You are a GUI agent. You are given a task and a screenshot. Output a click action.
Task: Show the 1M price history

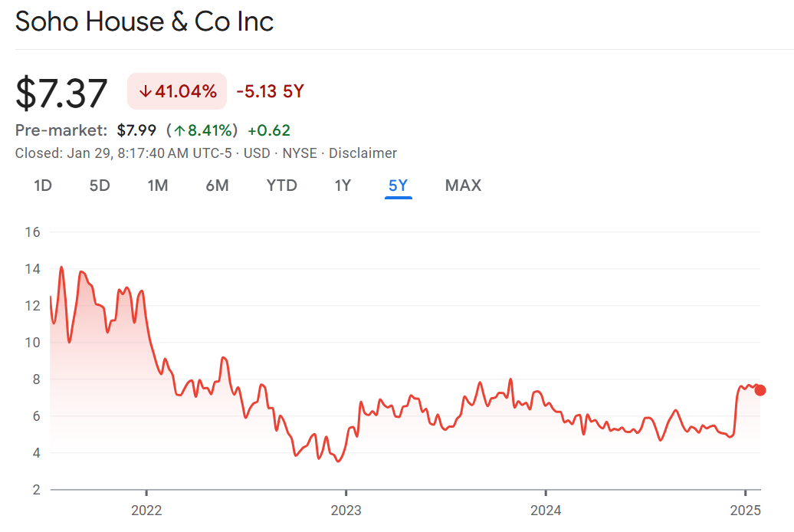(x=158, y=185)
